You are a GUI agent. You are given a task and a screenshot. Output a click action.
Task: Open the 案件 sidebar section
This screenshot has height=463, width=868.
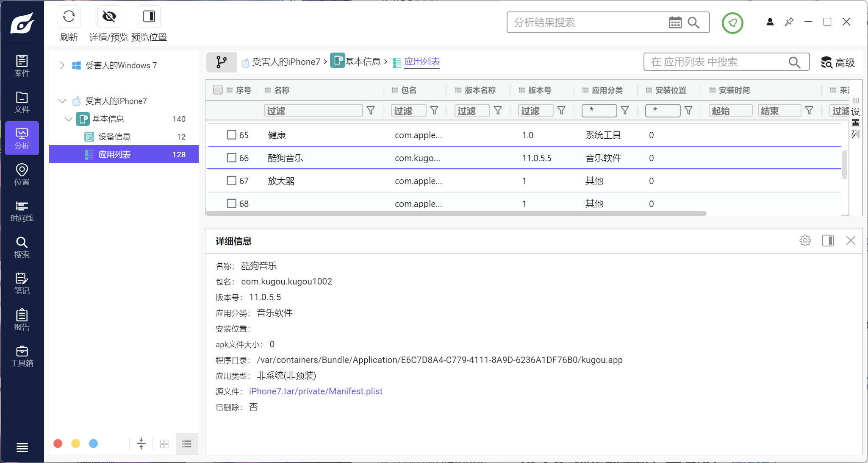tap(22, 66)
